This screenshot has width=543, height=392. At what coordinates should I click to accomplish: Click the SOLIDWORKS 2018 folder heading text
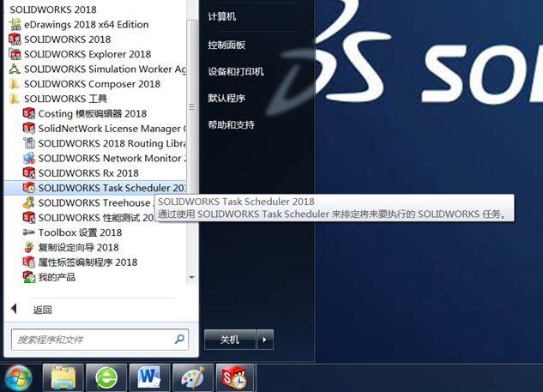click(53, 9)
